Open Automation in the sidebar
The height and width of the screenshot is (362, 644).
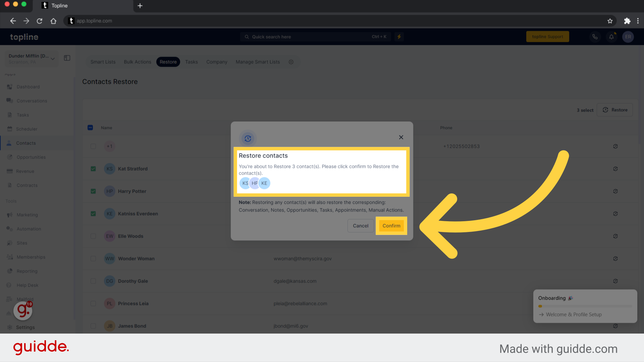pos(29,229)
